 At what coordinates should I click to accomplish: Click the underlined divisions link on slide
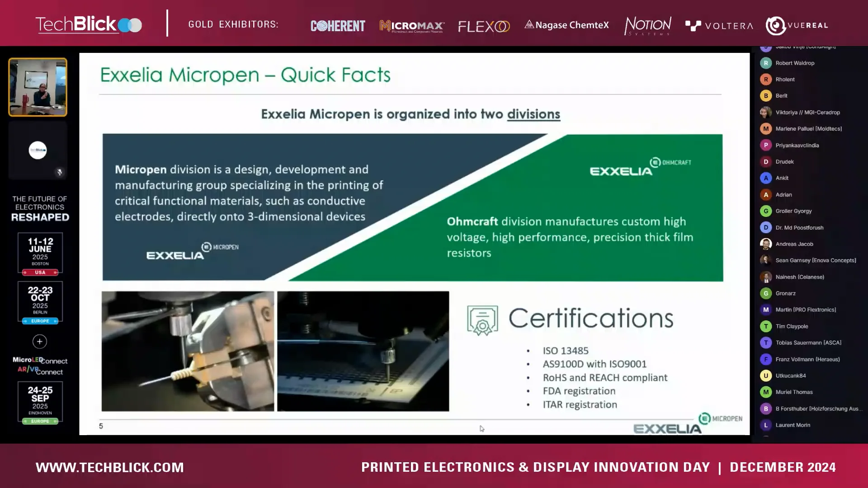point(533,114)
